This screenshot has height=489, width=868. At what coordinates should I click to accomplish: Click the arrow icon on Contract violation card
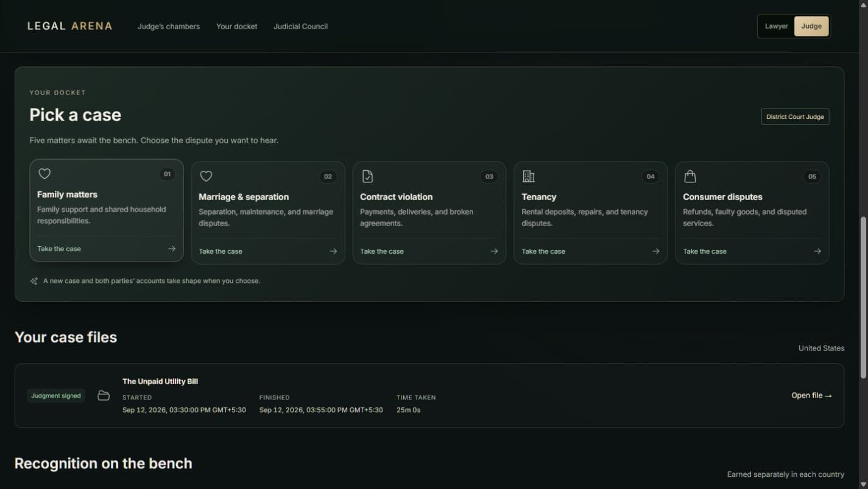[x=494, y=251]
